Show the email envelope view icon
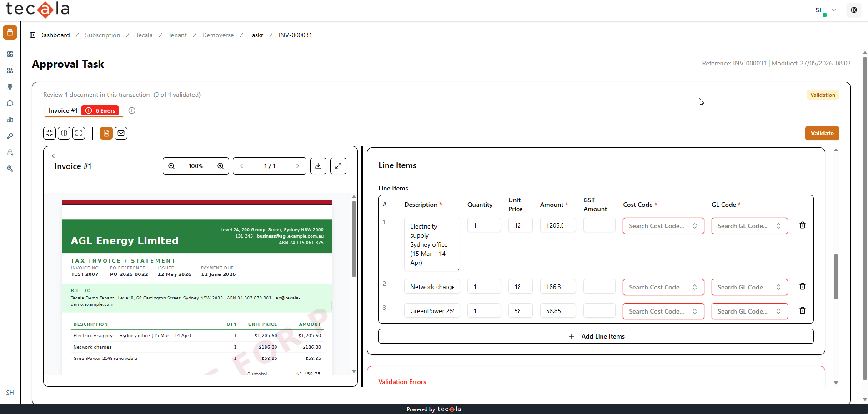The width and height of the screenshot is (868, 414). [121, 133]
